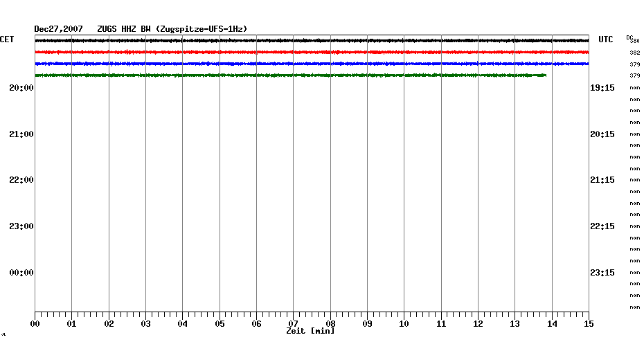This screenshot has height=342, width=644.
Task: Pick minute label 03 on the time axis
Action: [x=145, y=324]
